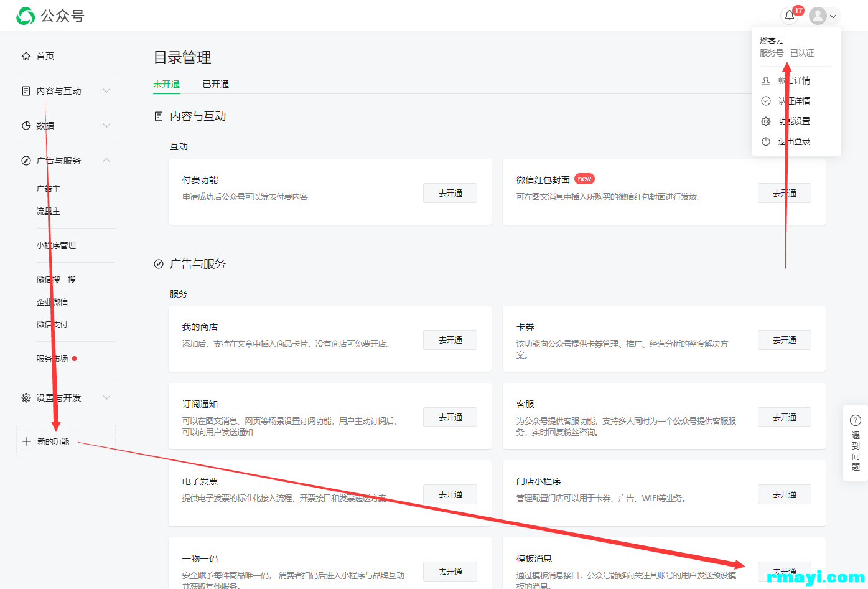Viewport: 868px width, 589px height.
Task: Click the user avatar icon
Action: click(x=818, y=16)
